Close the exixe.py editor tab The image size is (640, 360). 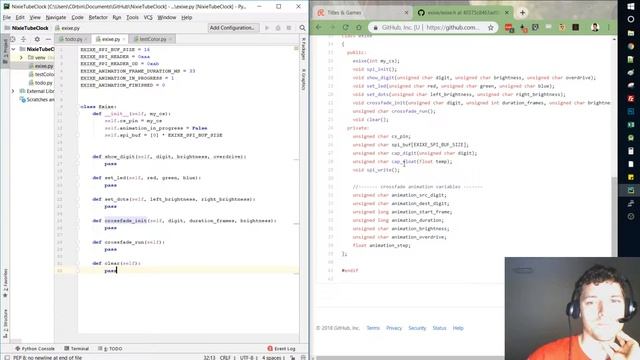click(x=124, y=39)
